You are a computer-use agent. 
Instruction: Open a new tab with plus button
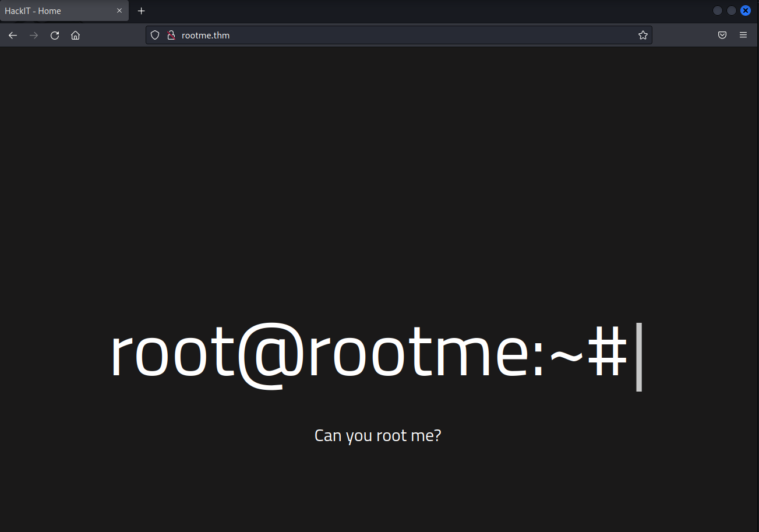click(x=141, y=11)
